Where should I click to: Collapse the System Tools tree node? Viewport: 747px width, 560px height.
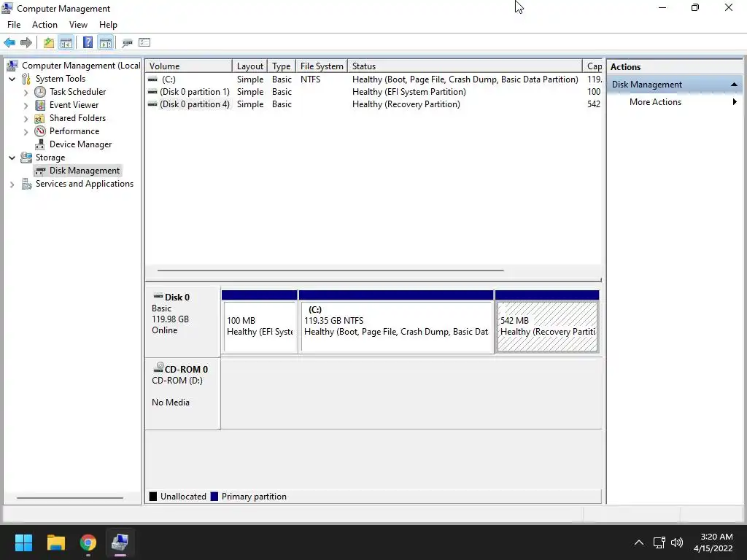tap(12, 79)
